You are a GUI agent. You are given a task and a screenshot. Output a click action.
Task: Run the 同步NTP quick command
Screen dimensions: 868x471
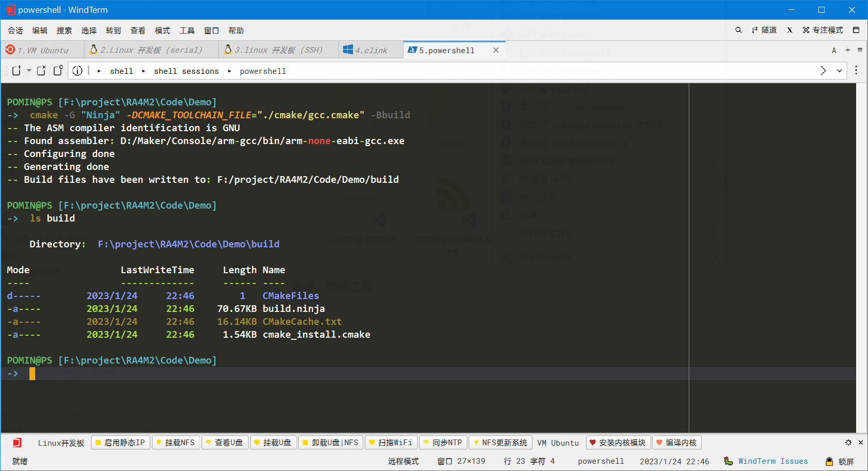click(x=443, y=443)
